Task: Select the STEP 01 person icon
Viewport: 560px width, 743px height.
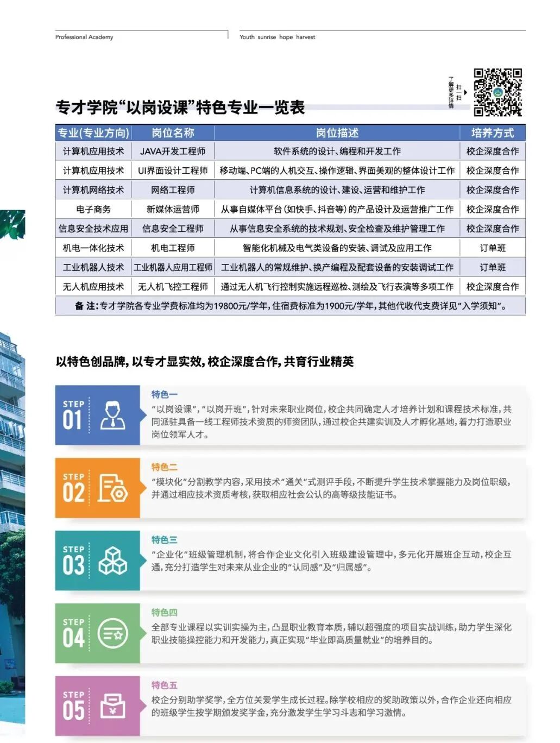Action: [x=113, y=417]
